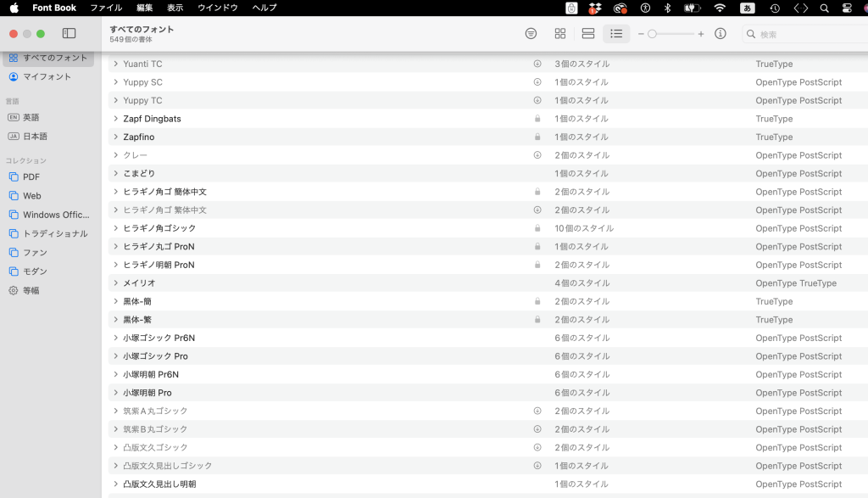Download the 筑紫A丸ゴシック font
This screenshot has height=498, width=868.
pos(537,411)
